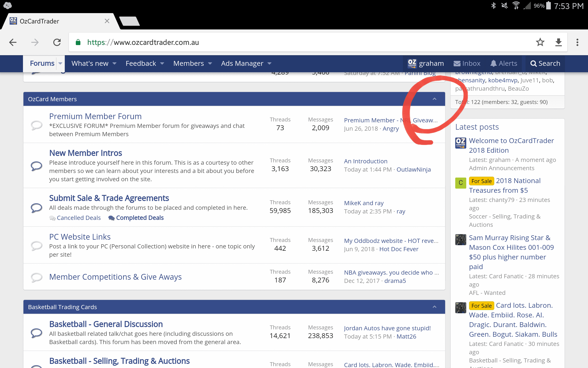Open My Oddbodz website thread
The width and height of the screenshot is (588, 368).
[391, 241]
